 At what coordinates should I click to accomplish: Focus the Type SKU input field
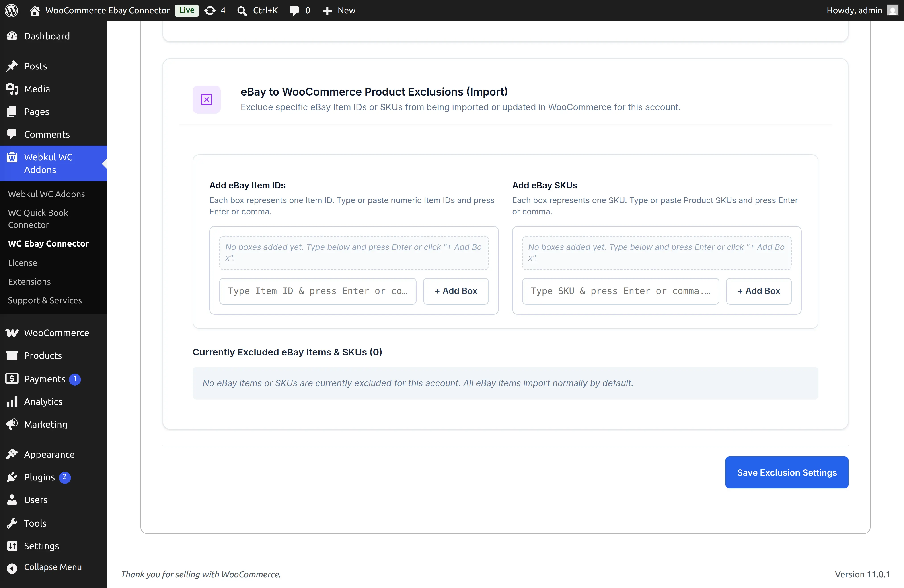point(621,291)
